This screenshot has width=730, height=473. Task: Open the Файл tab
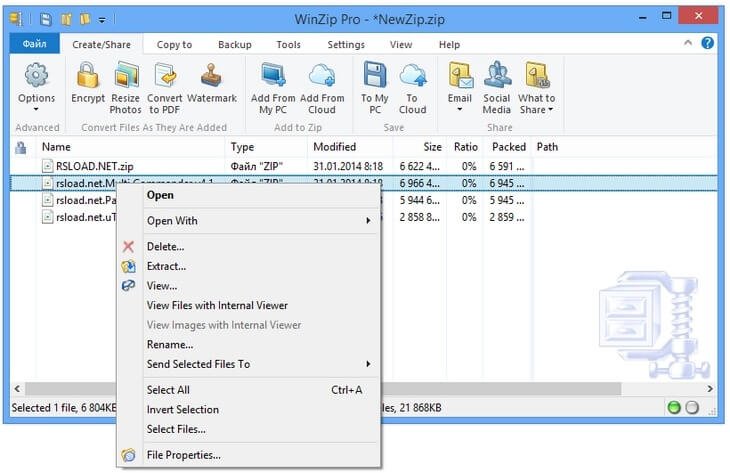[34, 44]
